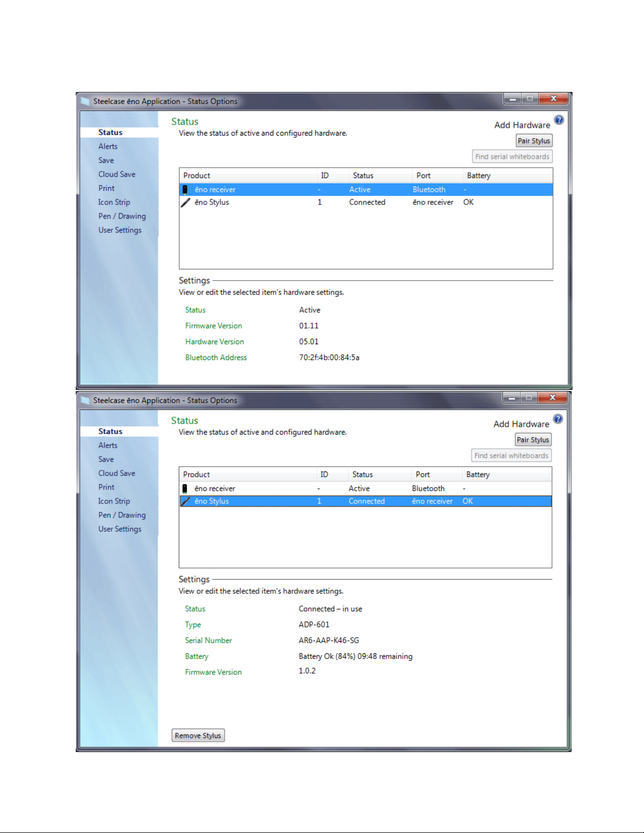This screenshot has height=833, width=644.
Task: Click Find serial whiteboards in bottom window
Action: (511, 456)
